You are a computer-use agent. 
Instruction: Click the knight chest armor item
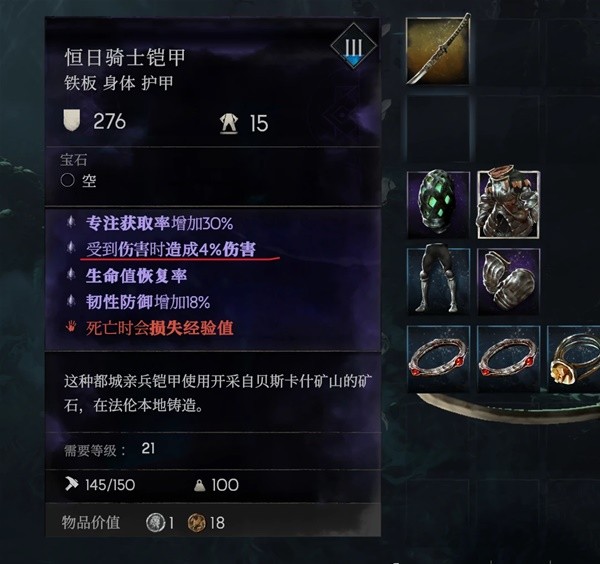click(x=508, y=205)
